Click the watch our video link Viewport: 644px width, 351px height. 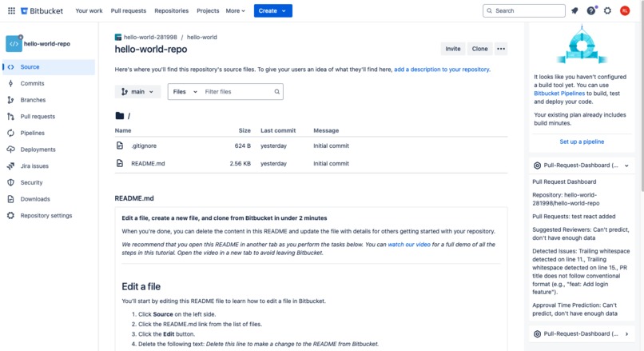[409, 244]
